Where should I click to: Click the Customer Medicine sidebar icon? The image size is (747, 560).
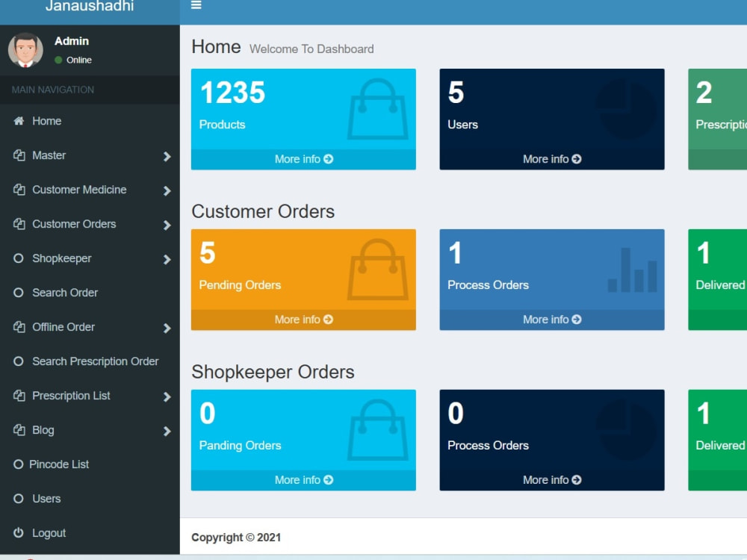click(19, 190)
